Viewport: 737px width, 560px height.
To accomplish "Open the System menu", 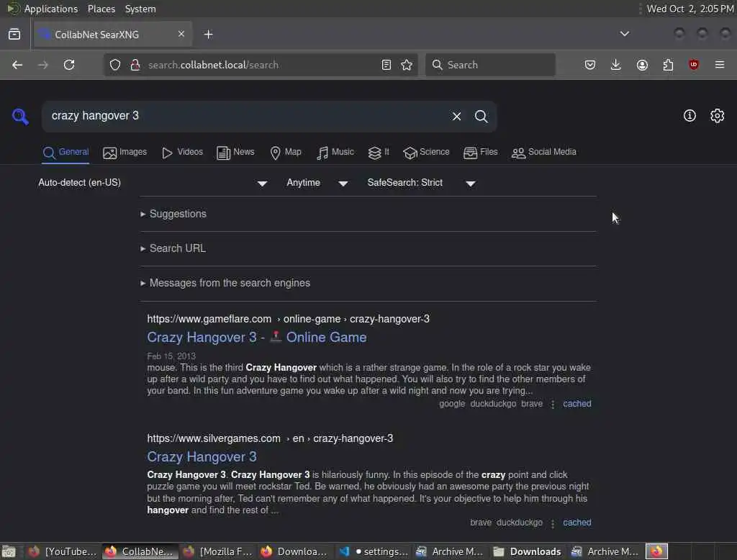I will click(140, 9).
